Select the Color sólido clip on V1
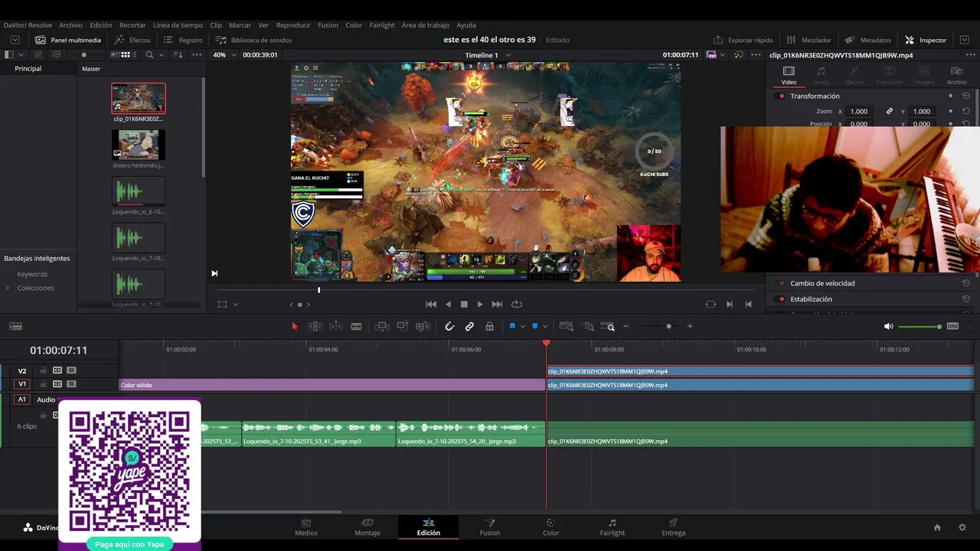 click(332, 385)
